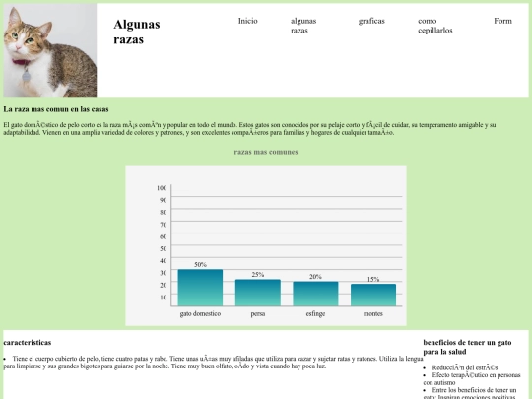Click the 'esfinge' axis label
The height and width of the screenshot is (399, 532).
coord(315,314)
